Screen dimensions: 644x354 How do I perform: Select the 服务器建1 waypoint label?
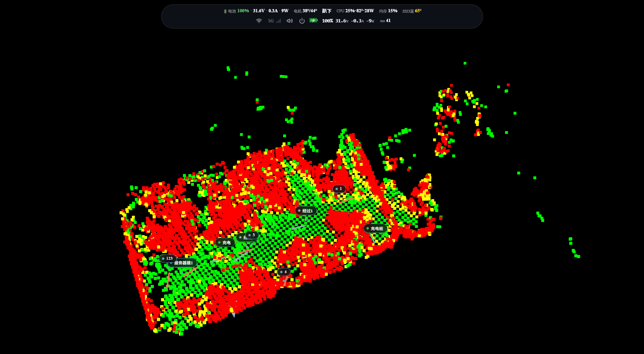pos(183,263)
